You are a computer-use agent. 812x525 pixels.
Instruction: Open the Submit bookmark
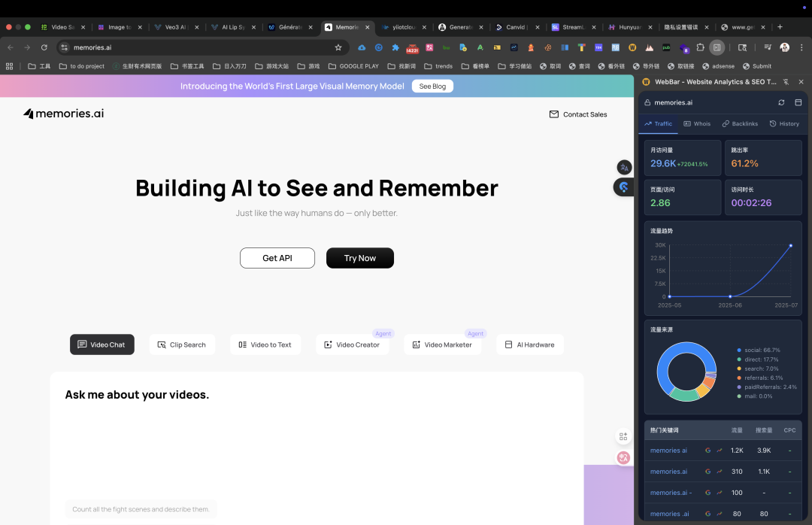(x=756, y=66)
